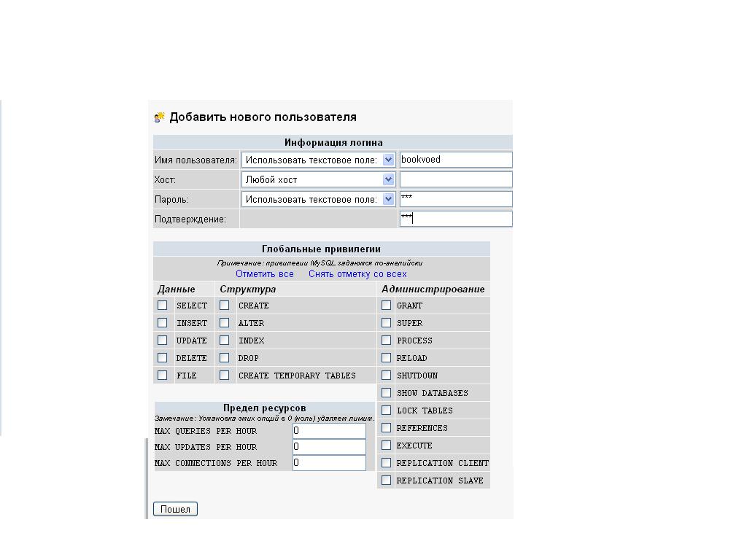
Task: Enable the INDEX privilege
Action: coord(225,341)
